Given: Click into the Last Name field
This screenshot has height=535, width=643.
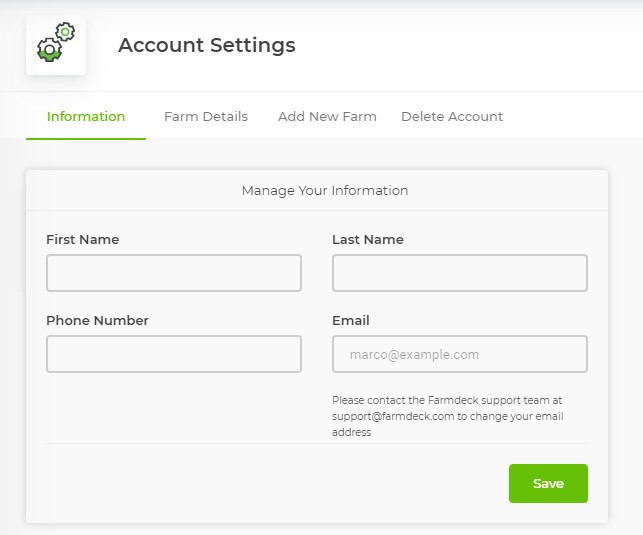Looking at the screenshot, I should (459, 273).
